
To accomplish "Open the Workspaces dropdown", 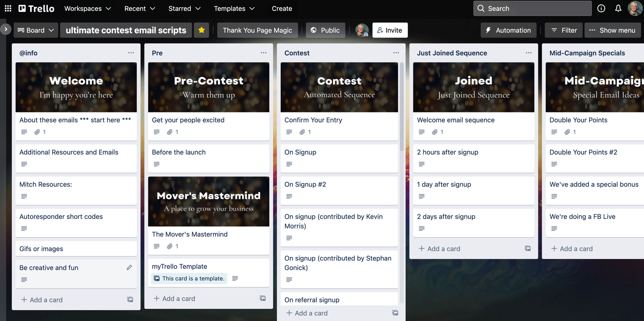I will 88,8.
